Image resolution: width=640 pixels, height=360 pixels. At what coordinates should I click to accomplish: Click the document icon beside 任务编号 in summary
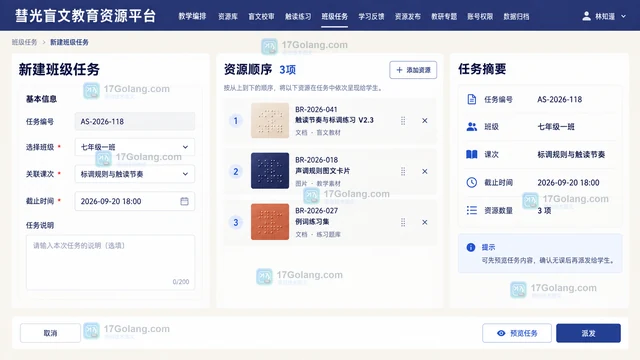pyautogui.click(x=471, y=99)
